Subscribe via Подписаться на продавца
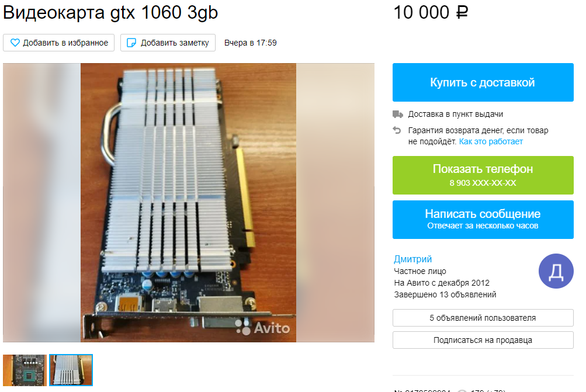The width and height of the screenshot is (586, 392). coord(483,340)
